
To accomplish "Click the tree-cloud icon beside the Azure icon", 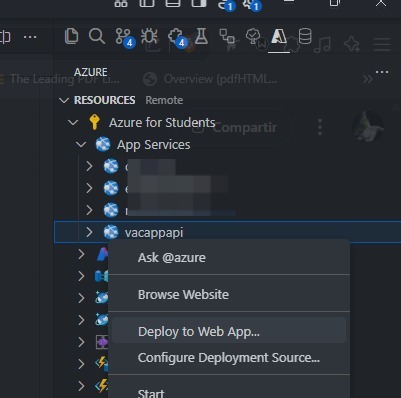I will 253,36.
